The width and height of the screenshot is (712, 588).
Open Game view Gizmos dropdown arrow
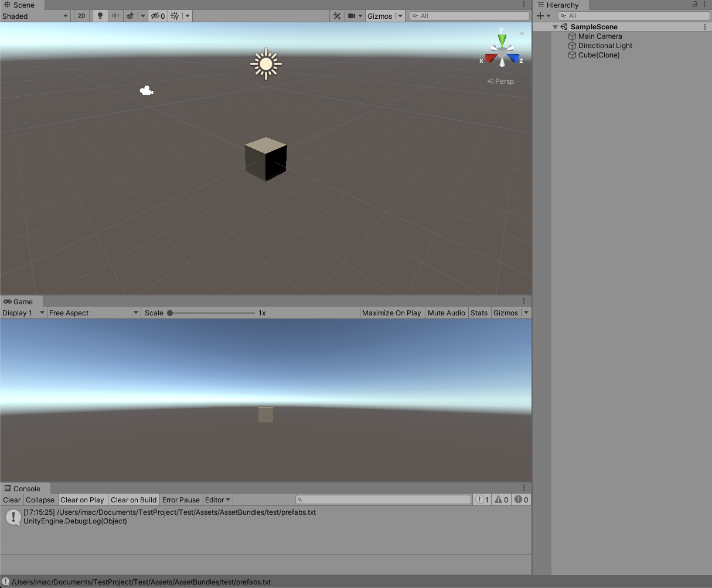coord(526,312)
